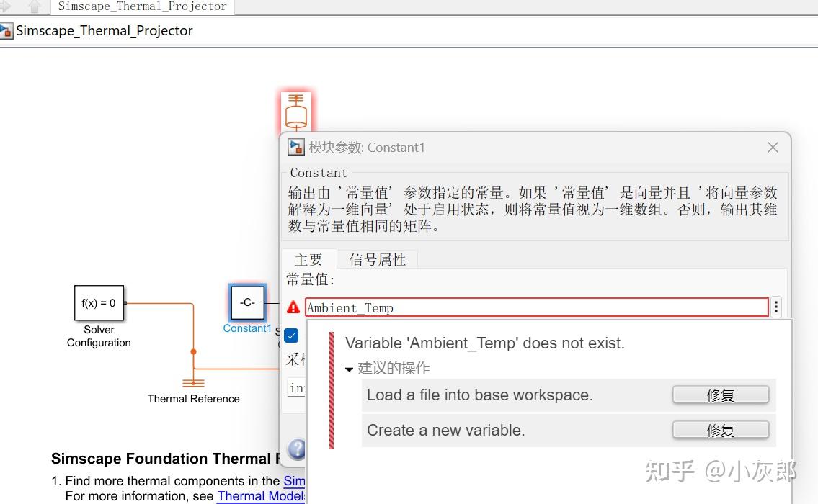818x504 pixels.
Task: Select the 主要 tab
Action: coord(309,260)
